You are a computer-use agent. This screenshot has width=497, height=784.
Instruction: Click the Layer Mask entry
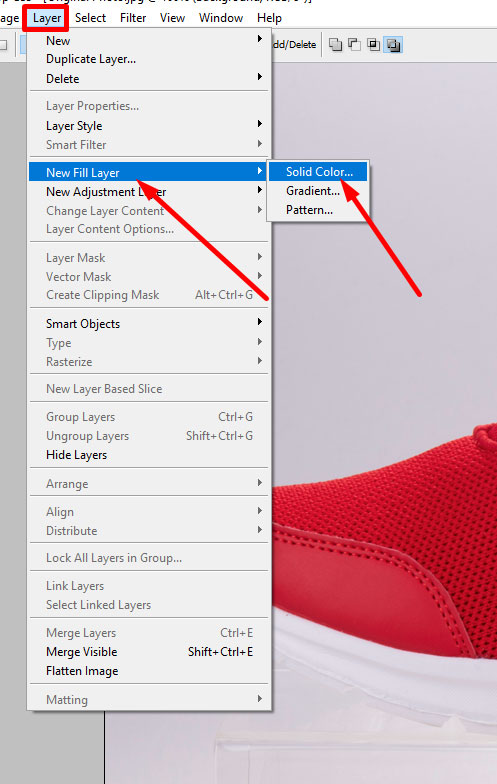click(149, 258)
